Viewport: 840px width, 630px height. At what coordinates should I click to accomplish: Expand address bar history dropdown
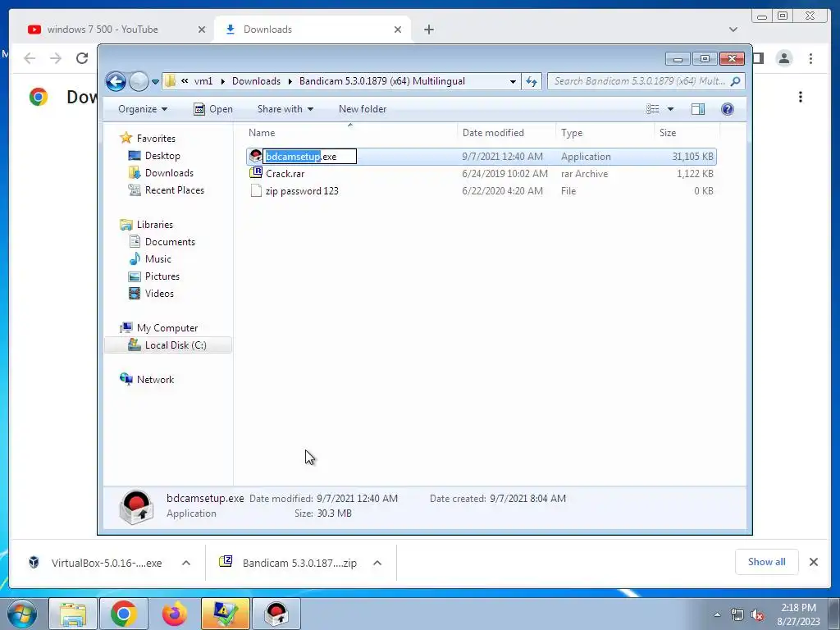[x=513, y=81]
